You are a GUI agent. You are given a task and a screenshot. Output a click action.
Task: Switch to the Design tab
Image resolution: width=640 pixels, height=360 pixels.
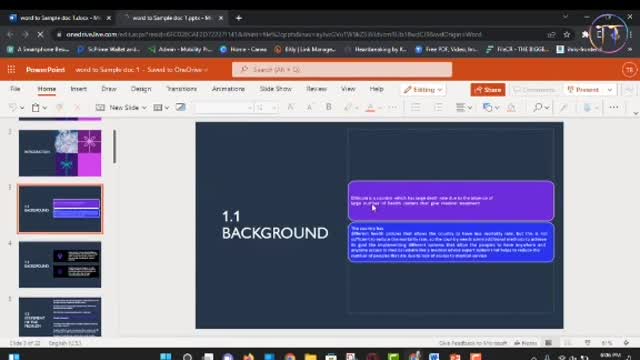click(141, 89)
